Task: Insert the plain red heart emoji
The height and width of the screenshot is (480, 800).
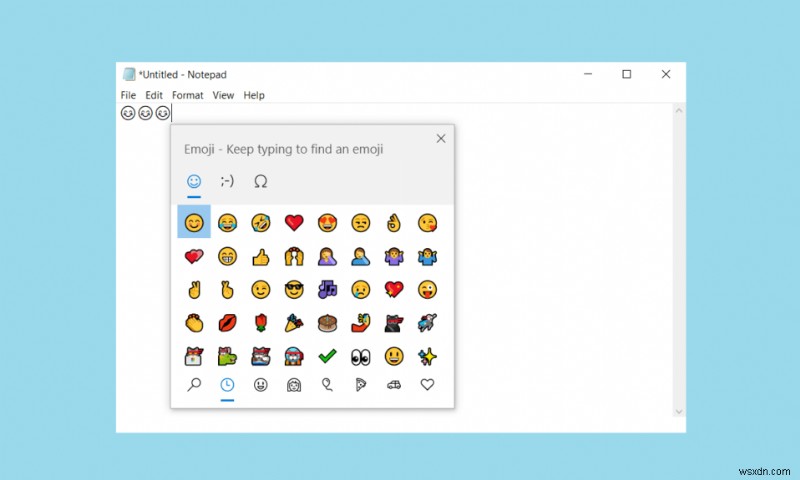Action: click(x=294, y=222)
